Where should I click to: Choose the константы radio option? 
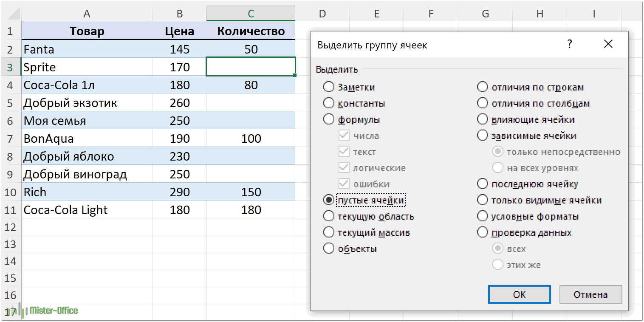pos(329,103)
